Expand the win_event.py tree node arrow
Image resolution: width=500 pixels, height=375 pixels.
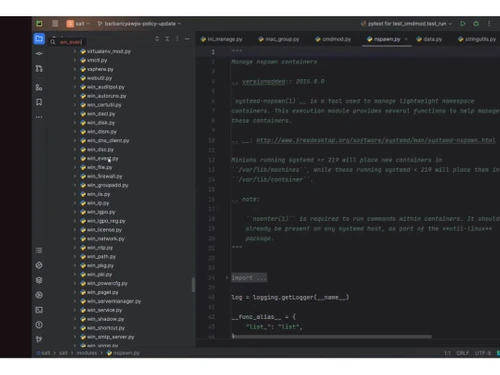click(75, 158)
